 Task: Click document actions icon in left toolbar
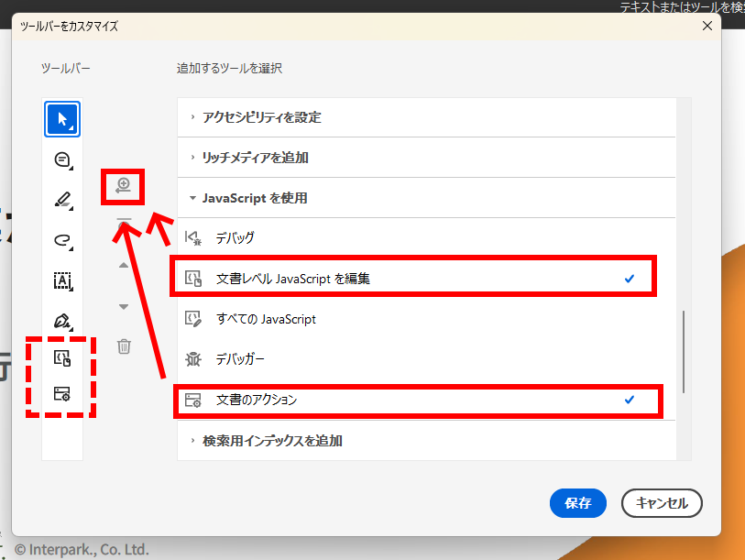pos(62,394)
